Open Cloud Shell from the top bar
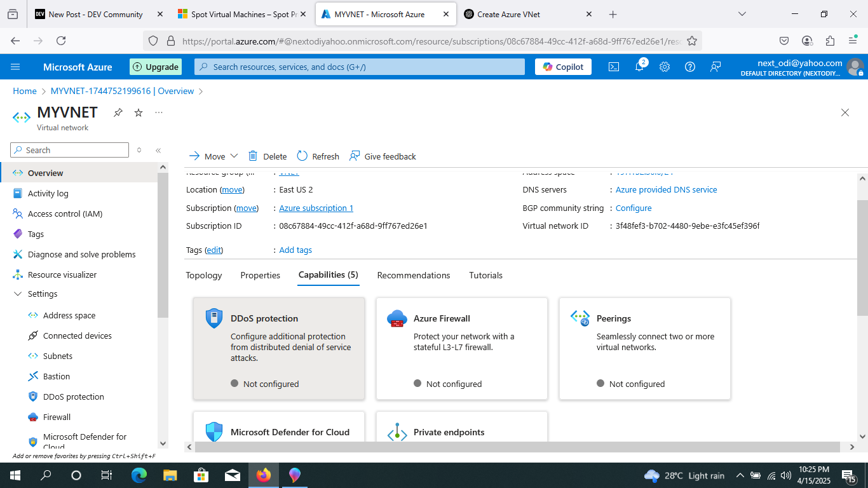This screenshot has width=868, height=488. click(x=614, y=67)
